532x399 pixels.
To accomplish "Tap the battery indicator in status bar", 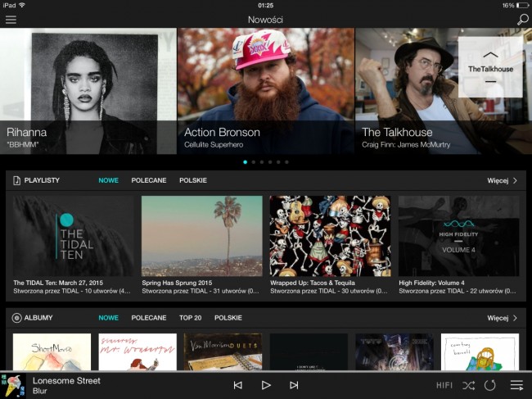I will click(x=522, y=6).
